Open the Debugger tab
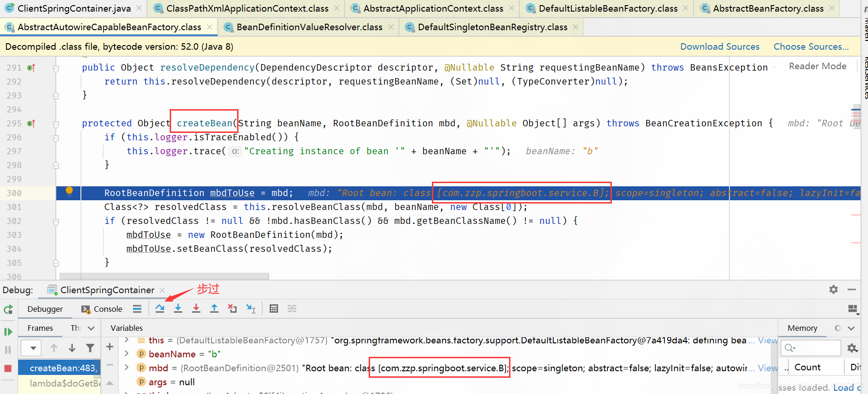This screenshot has width=868, height=394. coord(45,309)
